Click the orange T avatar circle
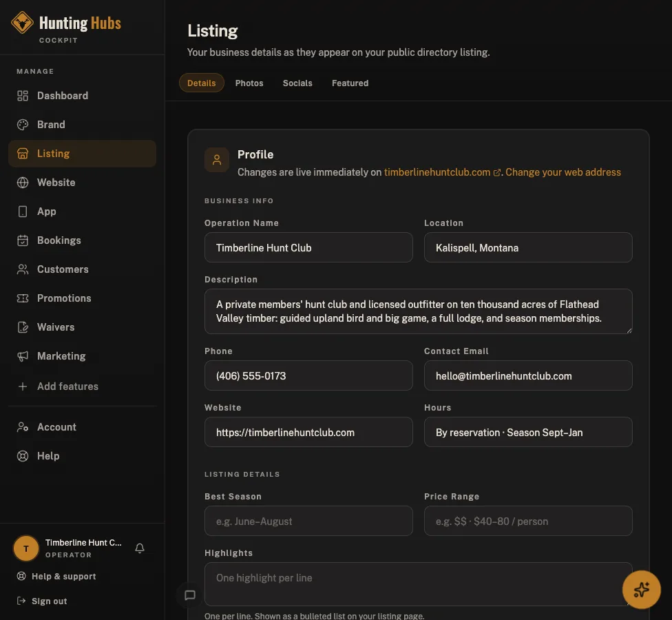 [x=26, y=548]
